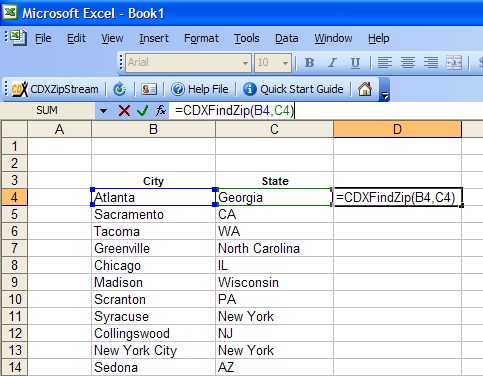Select row 4 header
Image resolution: width=483 pixels, height=376 pixels.
click(14, 197)
